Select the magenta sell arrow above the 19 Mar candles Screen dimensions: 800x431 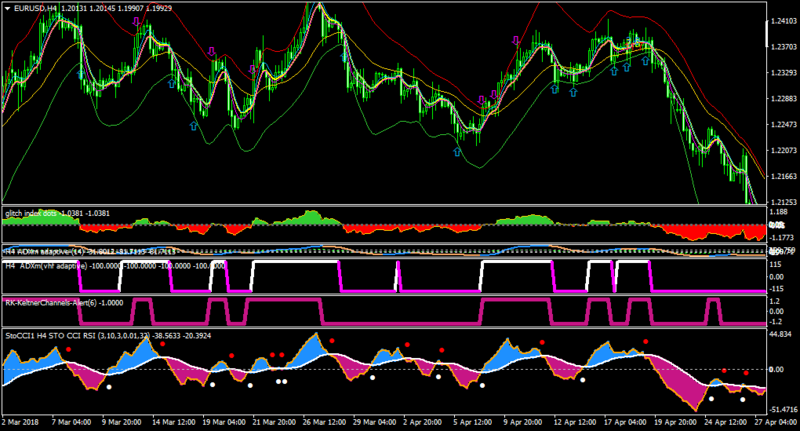click(x=212, y=52)
